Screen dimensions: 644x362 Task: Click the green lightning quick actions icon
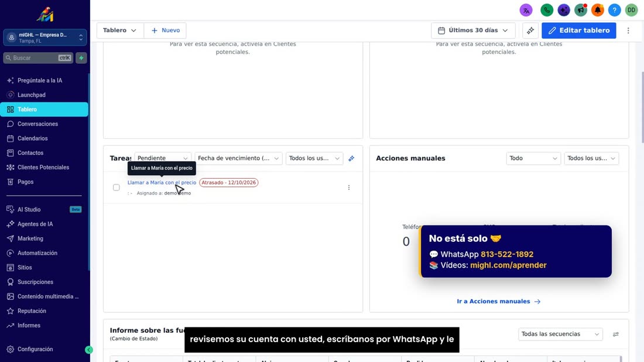coord(81,58)
